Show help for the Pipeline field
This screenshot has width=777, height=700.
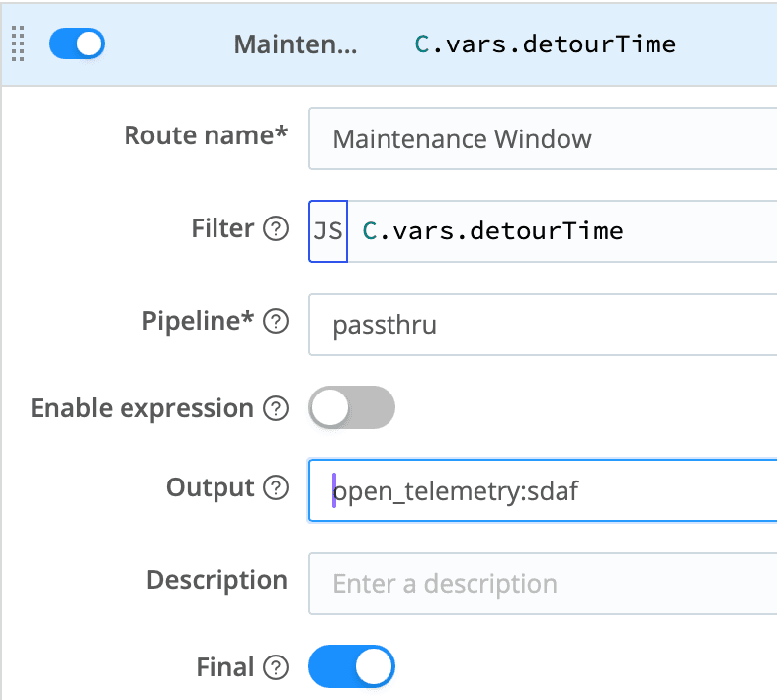(277, 322)
